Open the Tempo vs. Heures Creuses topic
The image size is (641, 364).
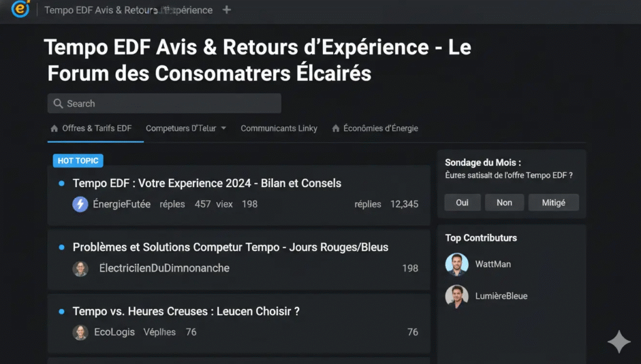pos(186,311)
